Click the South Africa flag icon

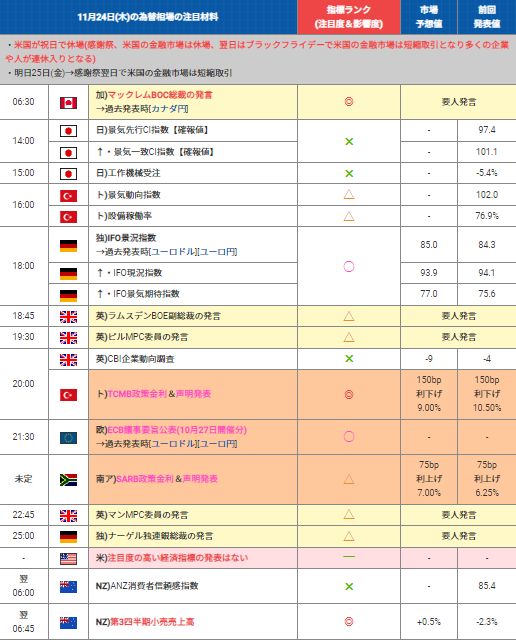pyautogui.click(x=68, y=479)
